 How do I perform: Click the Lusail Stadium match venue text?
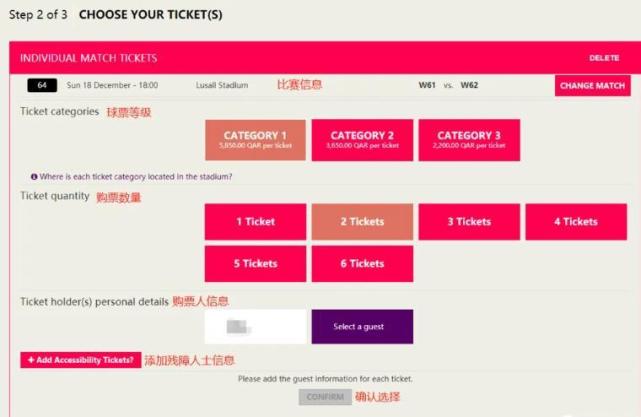[222, 86]
